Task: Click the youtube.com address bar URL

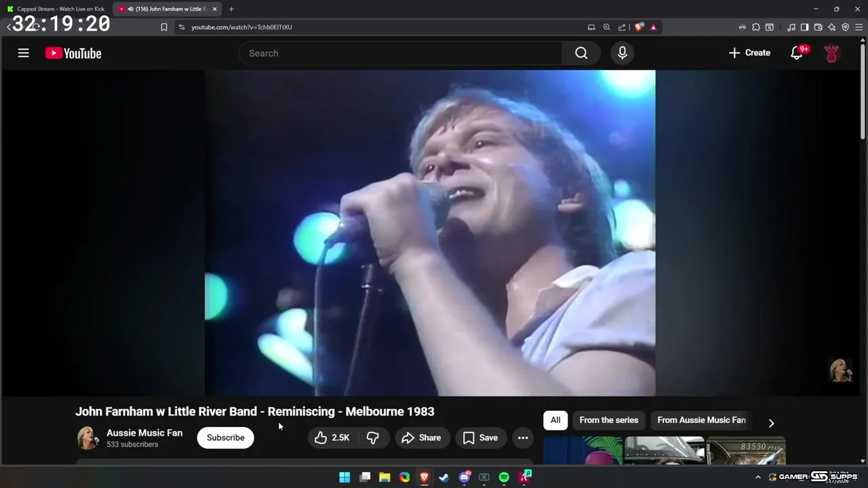Action: pyautogui.click(x=241, y=27)
